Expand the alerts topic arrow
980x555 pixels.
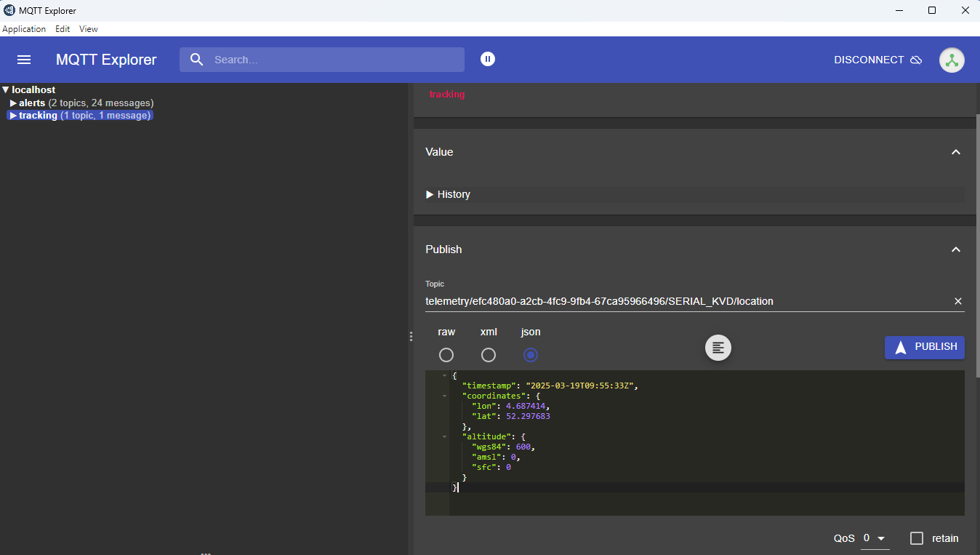(13, 103)
